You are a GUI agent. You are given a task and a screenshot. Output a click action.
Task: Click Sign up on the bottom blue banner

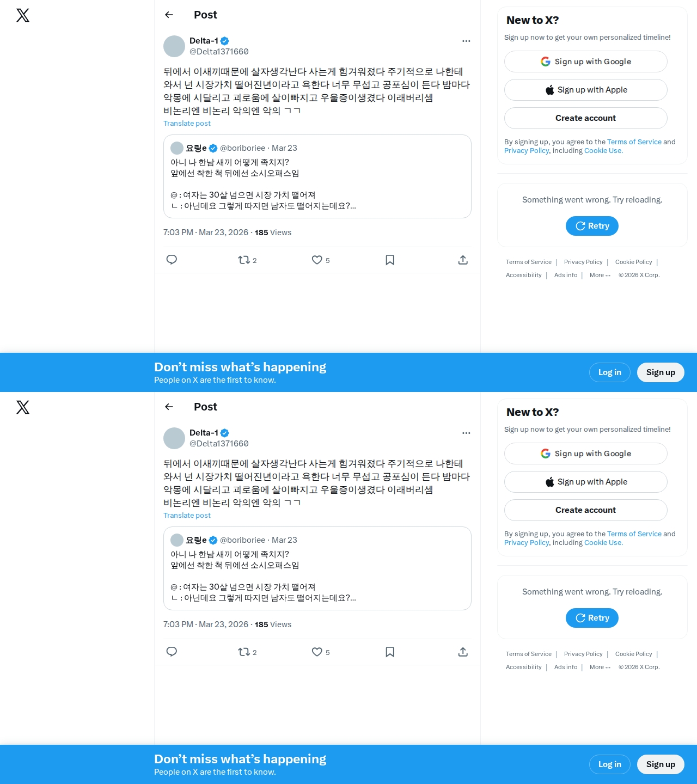click(x=661, y=764)
